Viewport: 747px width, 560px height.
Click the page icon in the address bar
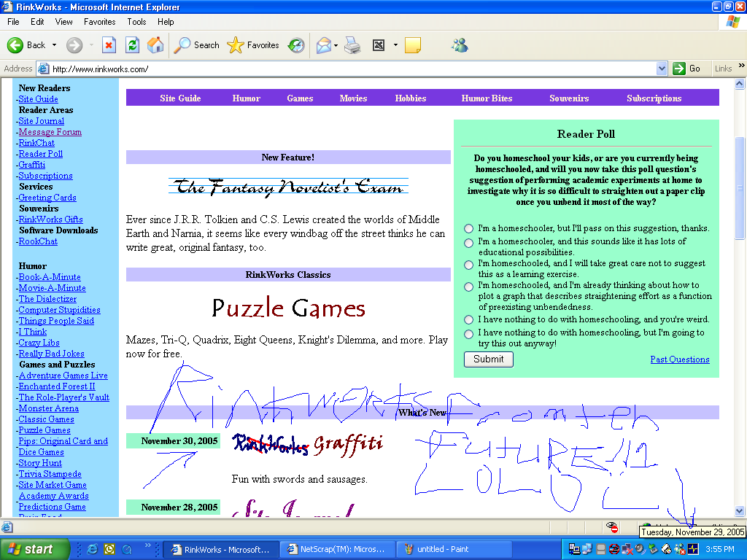pos(43,69)
